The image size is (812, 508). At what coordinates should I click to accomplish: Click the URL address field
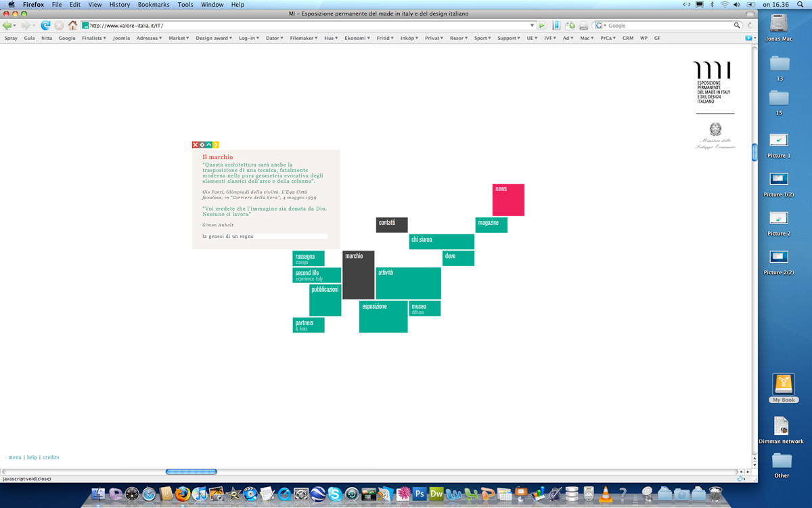[309, 26]
